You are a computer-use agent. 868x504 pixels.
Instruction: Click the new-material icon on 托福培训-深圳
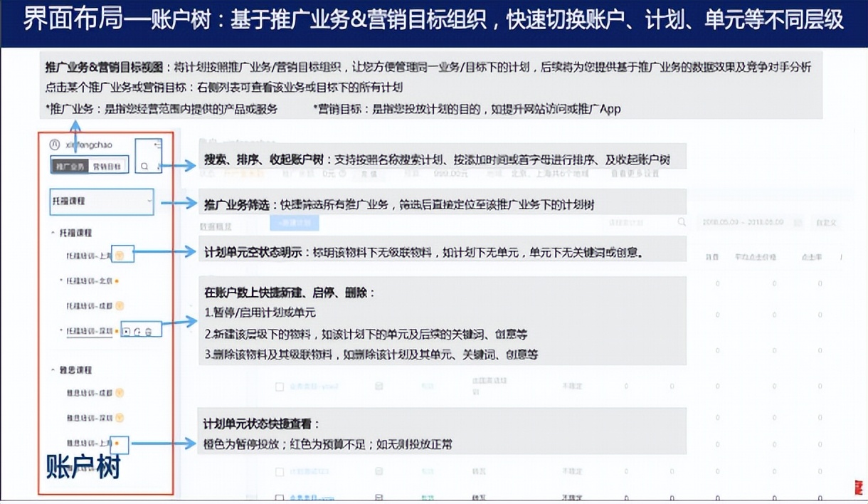click(137, 332)
